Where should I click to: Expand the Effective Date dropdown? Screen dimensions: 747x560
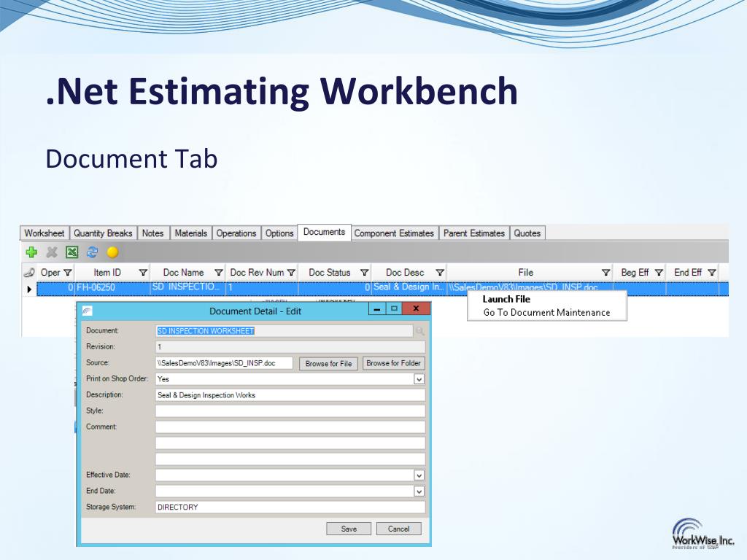pos(419,475)
